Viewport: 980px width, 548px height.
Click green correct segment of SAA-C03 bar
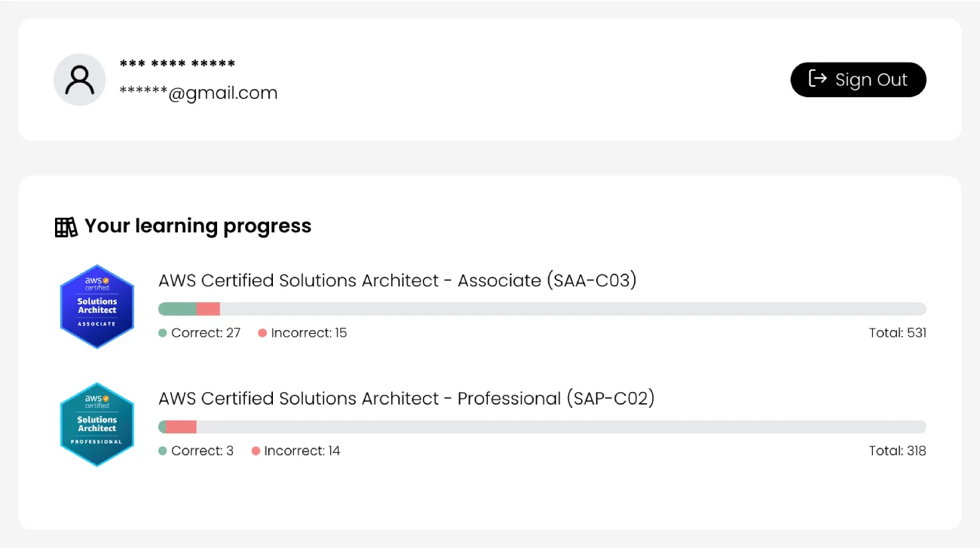pos(178,309)
